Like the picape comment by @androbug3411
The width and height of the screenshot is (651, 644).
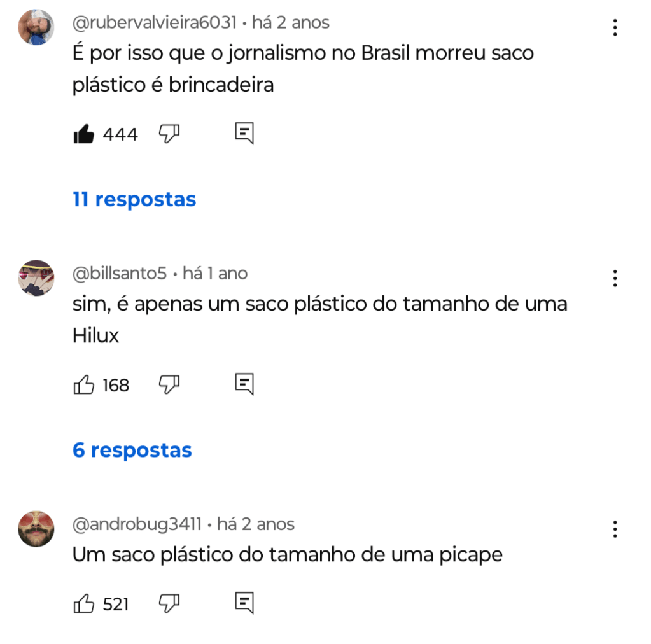(84, 603)
